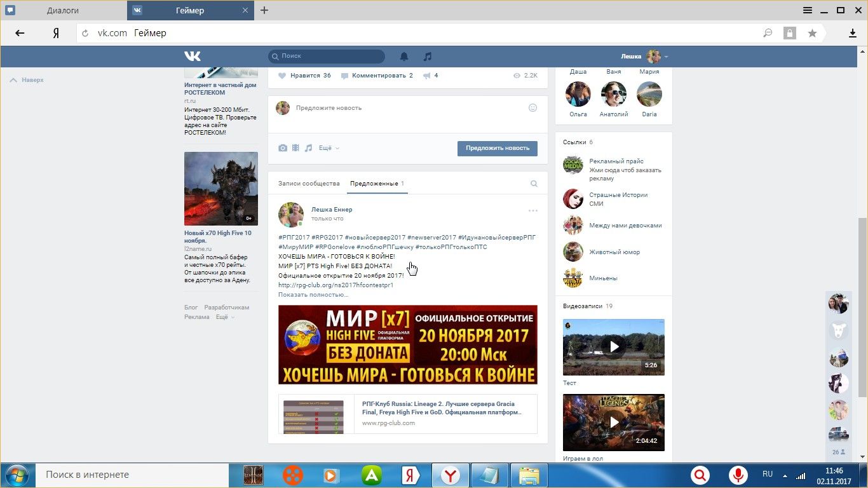Click the #РПГ2017 hashtag

[294, 238]
